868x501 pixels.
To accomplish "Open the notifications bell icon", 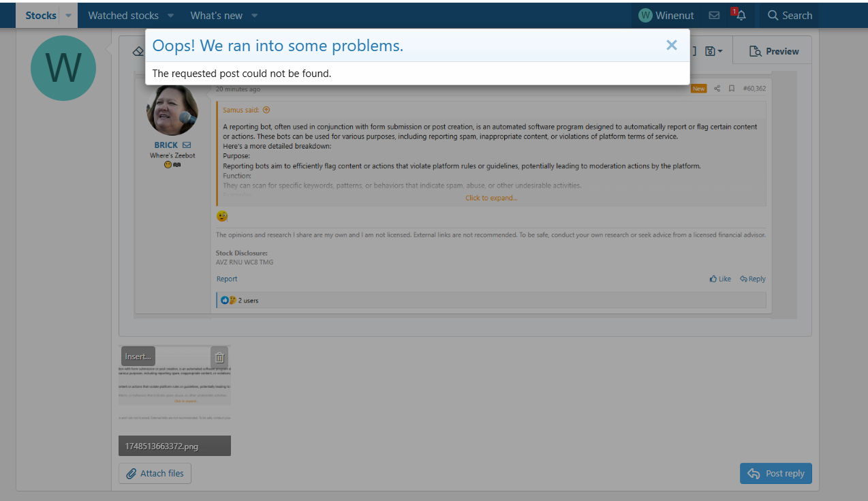I will (741, 15).
